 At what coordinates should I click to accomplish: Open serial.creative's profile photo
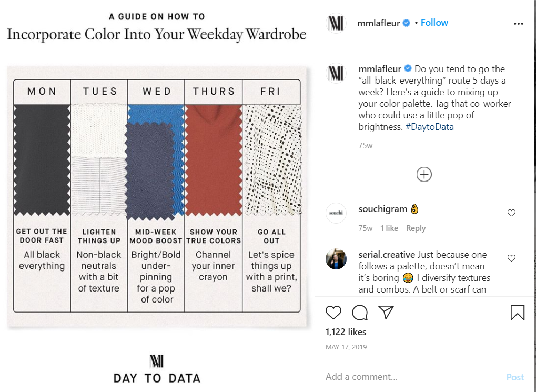[x=336, y=259]
